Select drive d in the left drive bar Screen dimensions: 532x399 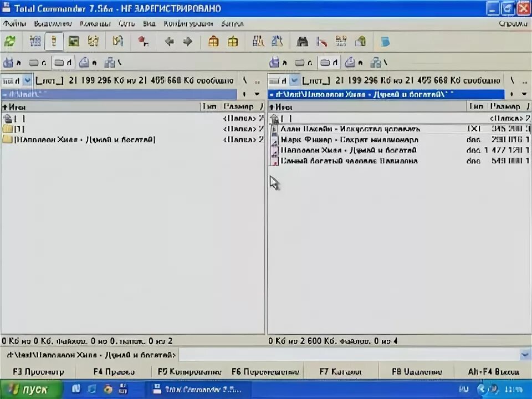[63, 63]
